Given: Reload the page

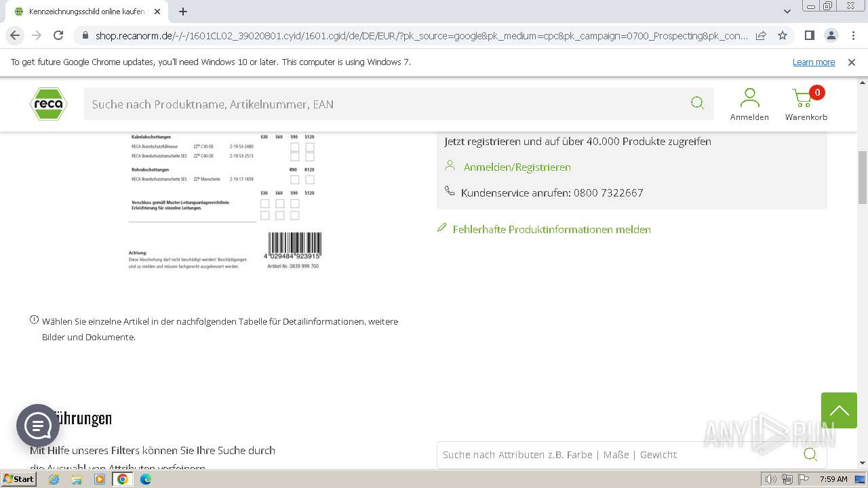Looking at the screenshot, I should click(x=58, y=35).
